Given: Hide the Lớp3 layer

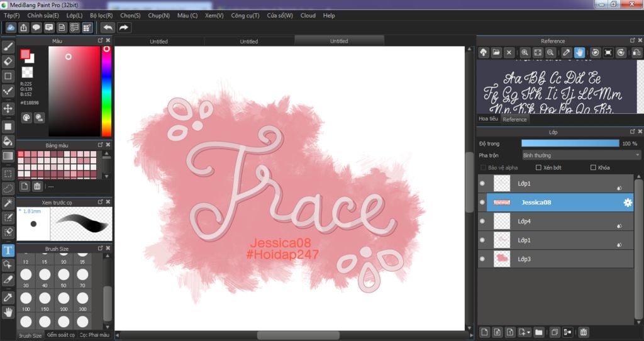Looking at the screenshot, I should [x=482, y=259].
